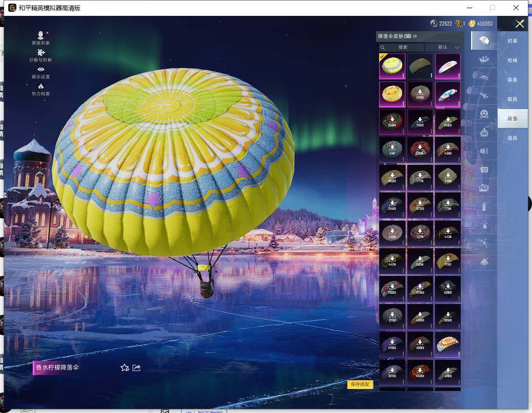Download the green parachute labeled 743KB
532x413 pixels.
(448, 122)
